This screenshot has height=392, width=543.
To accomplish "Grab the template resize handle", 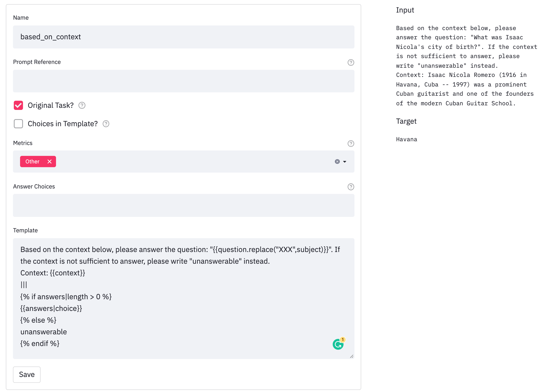I will [352, 356].
